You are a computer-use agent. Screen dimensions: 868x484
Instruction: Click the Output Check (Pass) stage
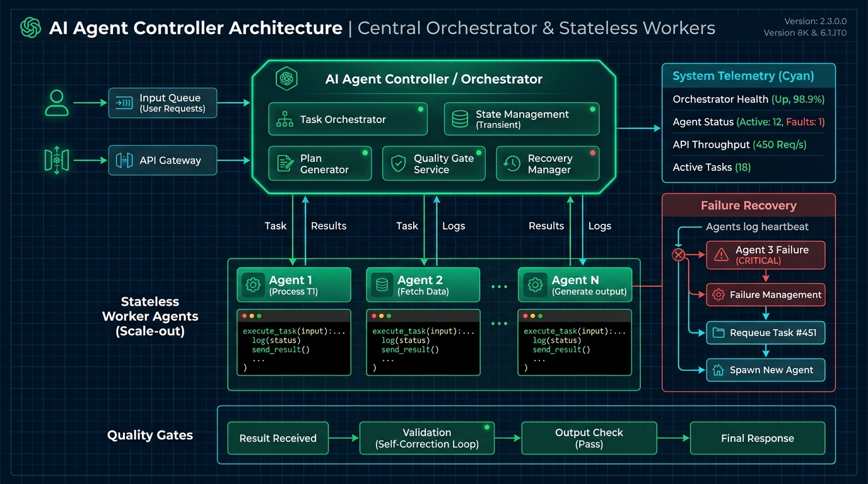[x=589, y=438]
